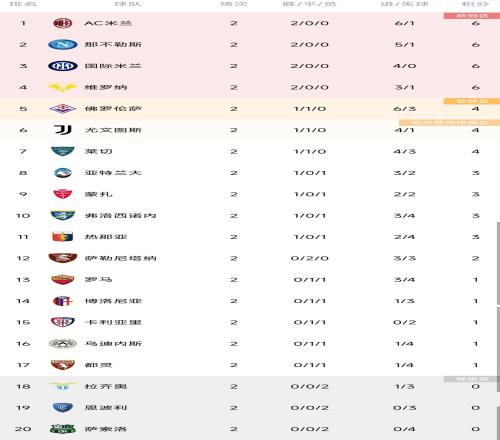The image size is (500, 440).
Task: Open team name 尤文图斯
Action: tap(113, 130)
